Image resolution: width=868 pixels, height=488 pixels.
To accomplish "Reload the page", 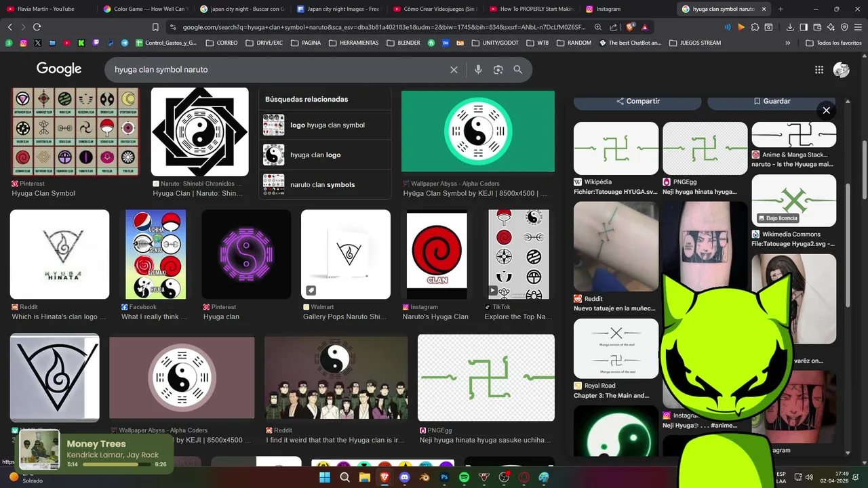I will click(37, 27).
